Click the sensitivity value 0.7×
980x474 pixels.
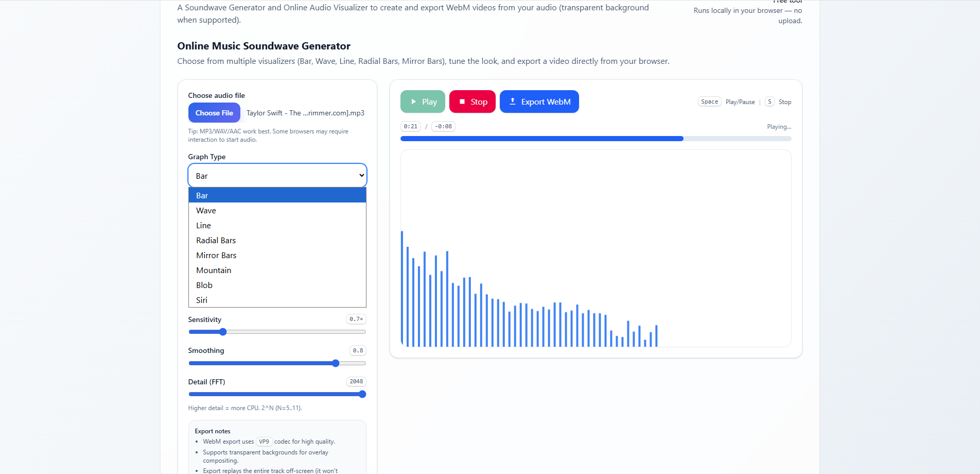356,319
